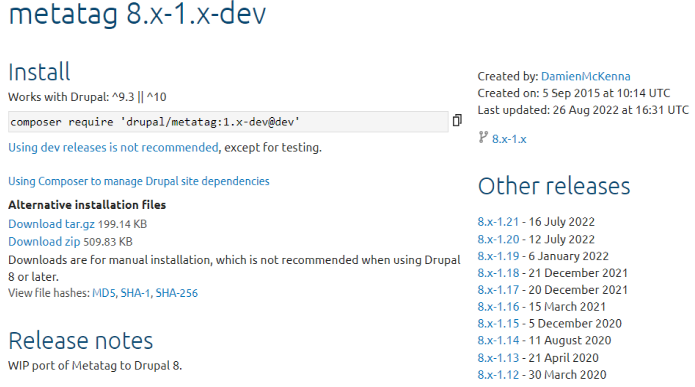
Task: View the SHA-1 file hash
Action: point(135,293)
